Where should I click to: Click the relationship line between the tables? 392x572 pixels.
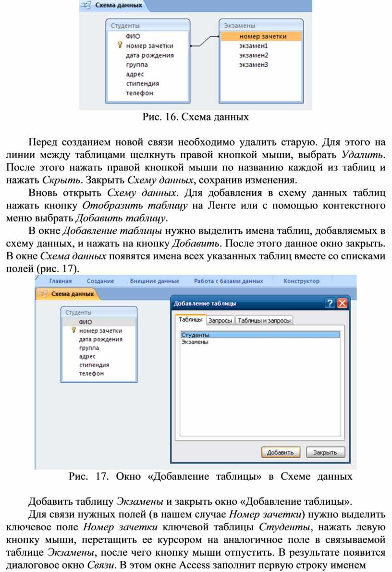(x=205, y=41)
